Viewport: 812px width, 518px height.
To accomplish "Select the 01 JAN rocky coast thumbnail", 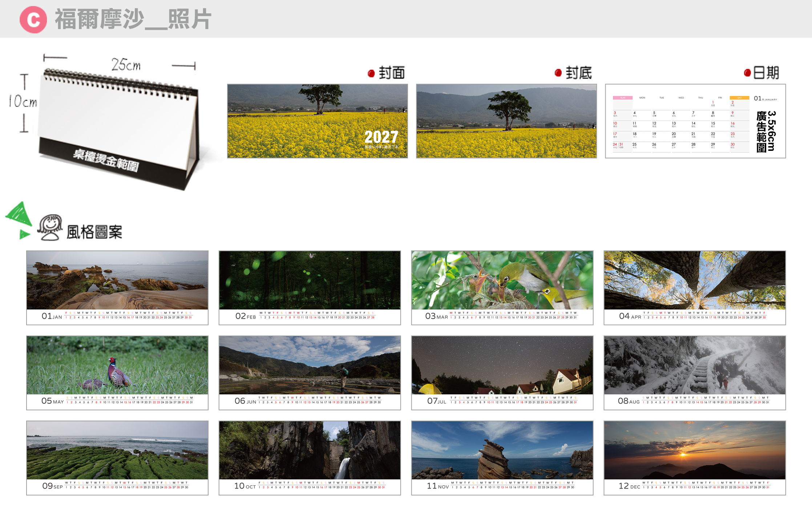I will tap(117, 288).
